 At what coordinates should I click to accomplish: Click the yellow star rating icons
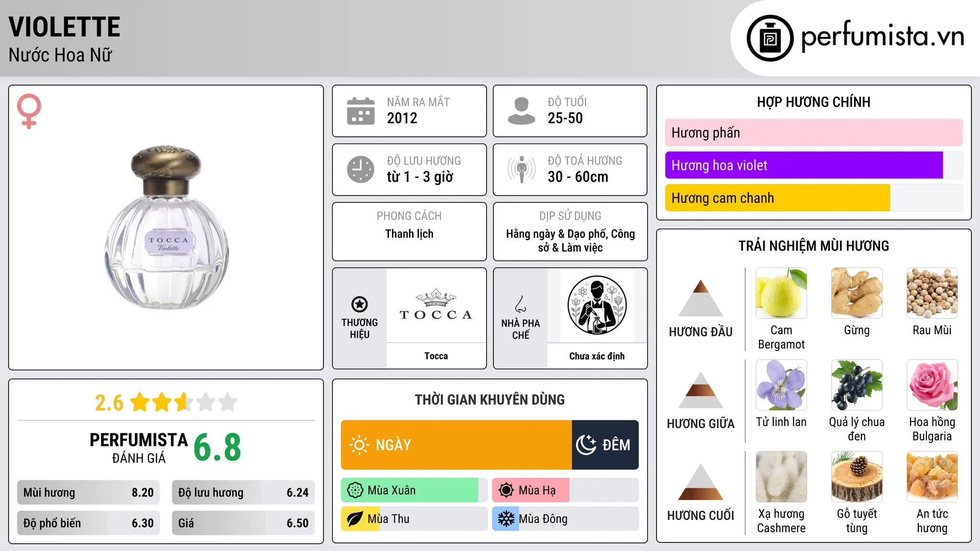click(x=184, y=402)
